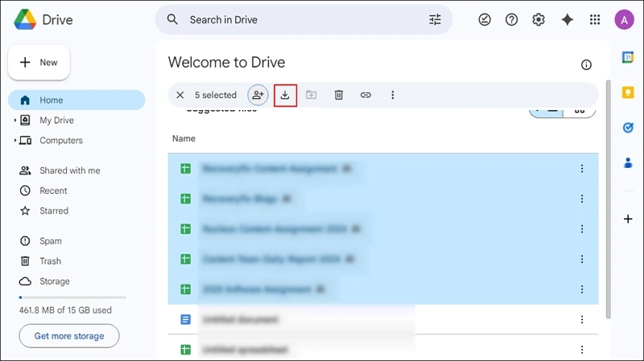Open Contacts side panel
This screenshot has width=644, height=361.
pyautogui.click(x=628, y=163)
